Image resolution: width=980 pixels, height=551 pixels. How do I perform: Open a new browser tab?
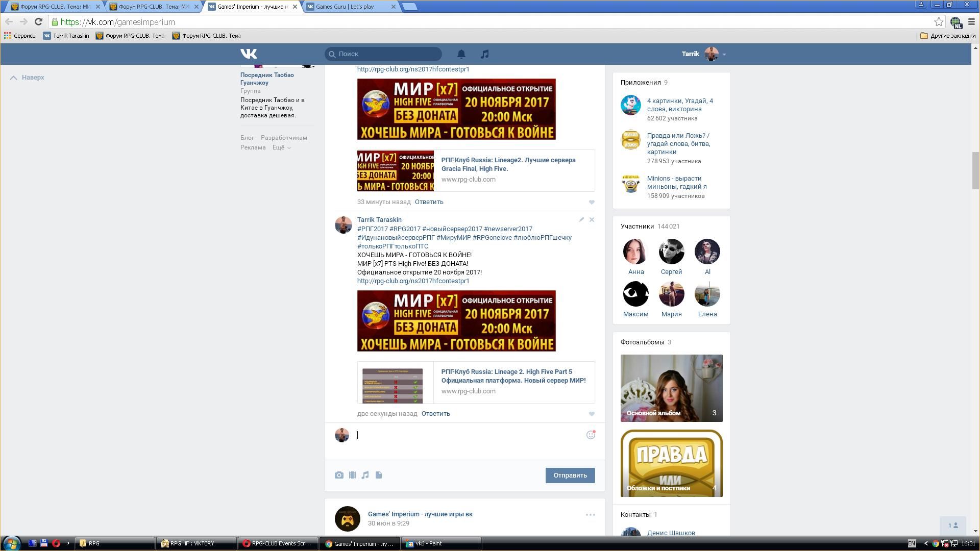tap(409, 7)
